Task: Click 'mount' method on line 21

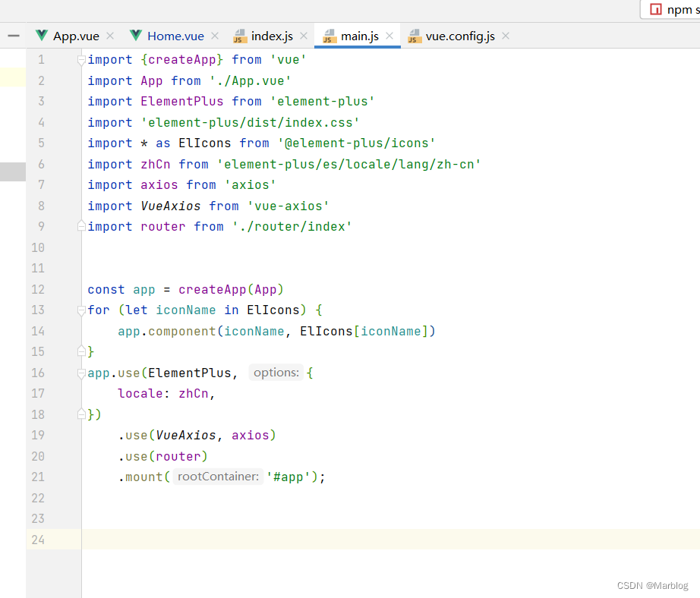Action: tap(143, 477)
